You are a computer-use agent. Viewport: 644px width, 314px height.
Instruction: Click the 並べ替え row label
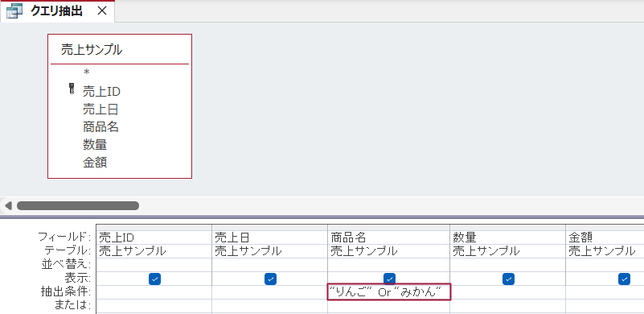coord(65,264)
